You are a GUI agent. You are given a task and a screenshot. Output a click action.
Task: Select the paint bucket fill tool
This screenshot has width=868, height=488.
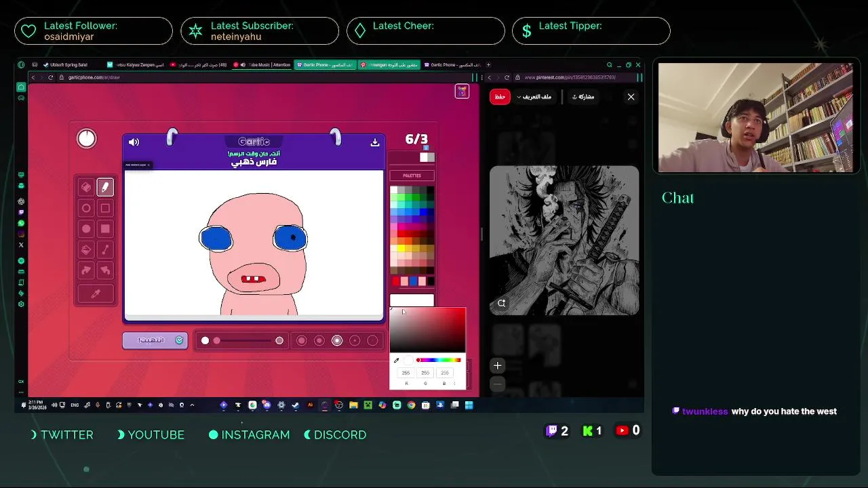click(x=86, y=250)
